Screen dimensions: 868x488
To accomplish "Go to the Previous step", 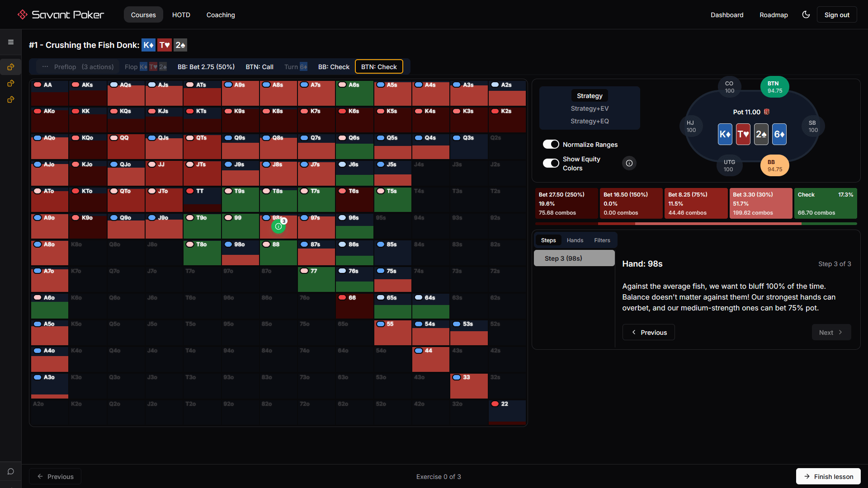I will (x=648, y=332).
